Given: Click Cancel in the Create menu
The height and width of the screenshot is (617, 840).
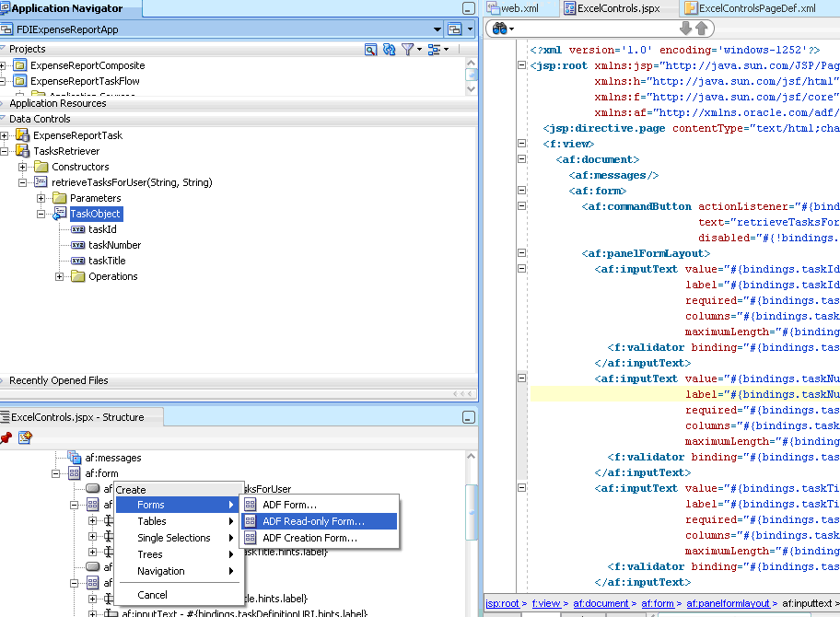Looking at the screenshot, I should point(153,595).
